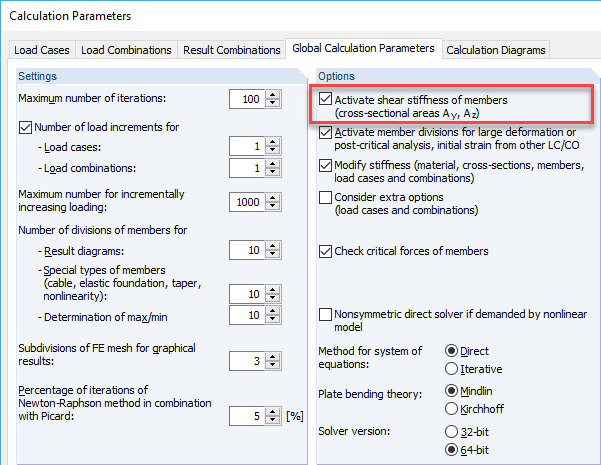Switch to the Load Cases tab

43,50
